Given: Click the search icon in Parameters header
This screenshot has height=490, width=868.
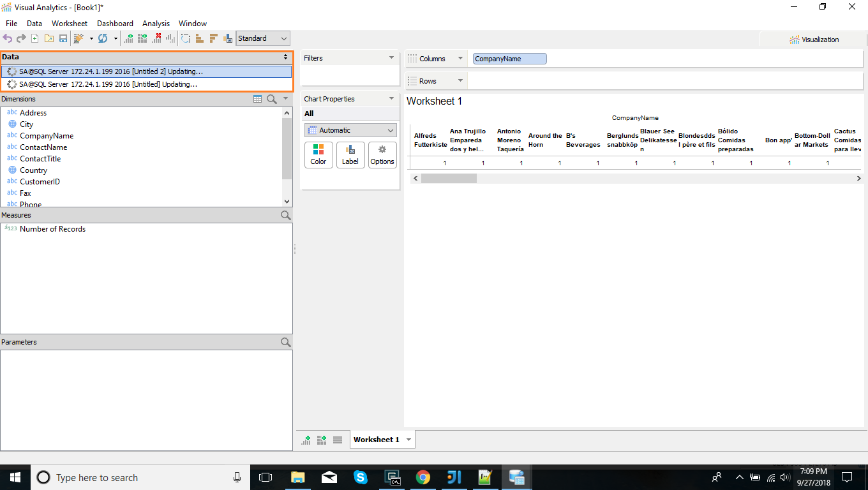Looking at the screenshot, I should click(286, 342).
